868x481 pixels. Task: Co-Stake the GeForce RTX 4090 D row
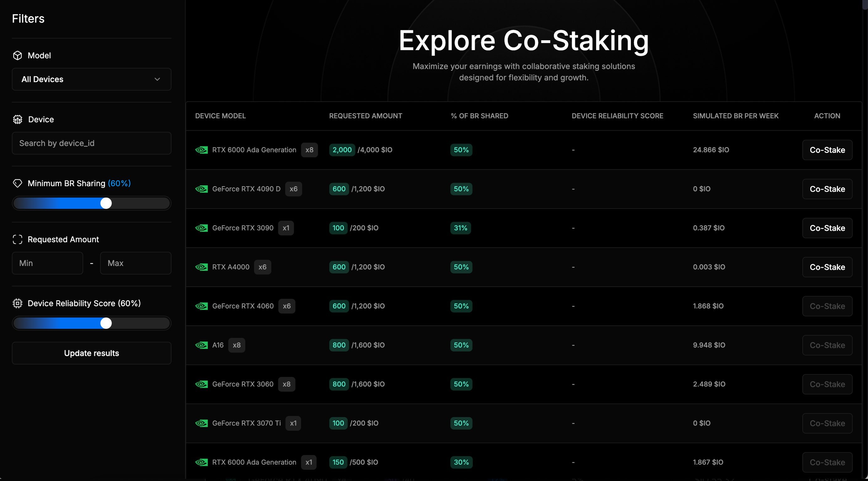(827, 189)
